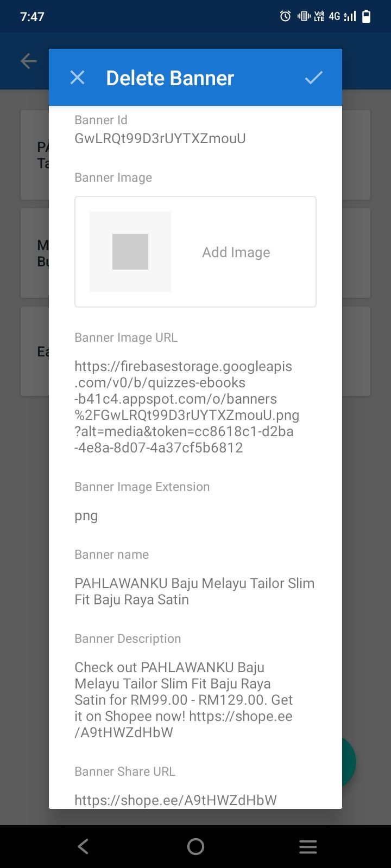The height and width of the screenshot is (868, 391).
Task: Tap the Android home circle button
Action: (x=195, y=846)
